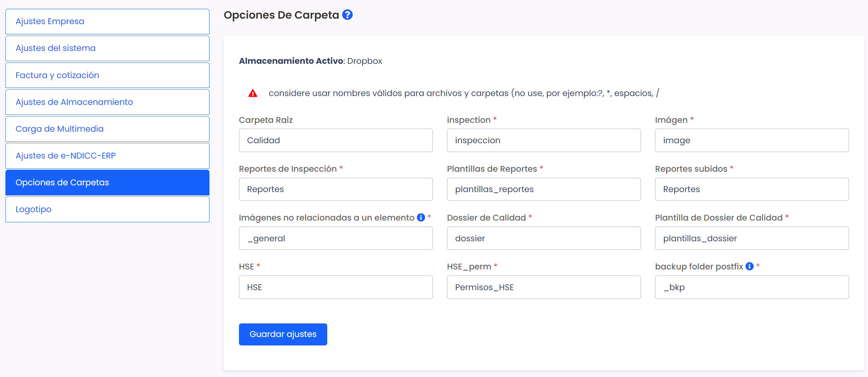Open Carga de Multimedia section
Viewport: 868px width, 377px height.
[x=107, y=129]
